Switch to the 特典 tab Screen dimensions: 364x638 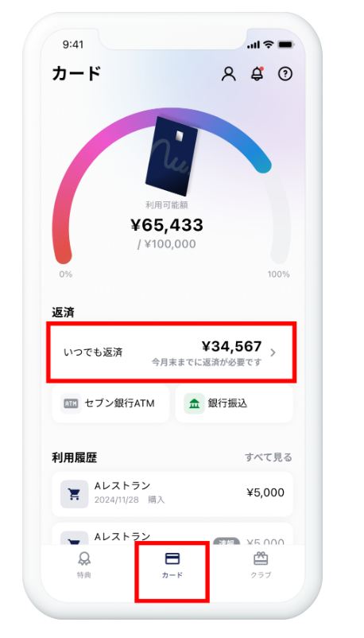(x=84, y=565)
